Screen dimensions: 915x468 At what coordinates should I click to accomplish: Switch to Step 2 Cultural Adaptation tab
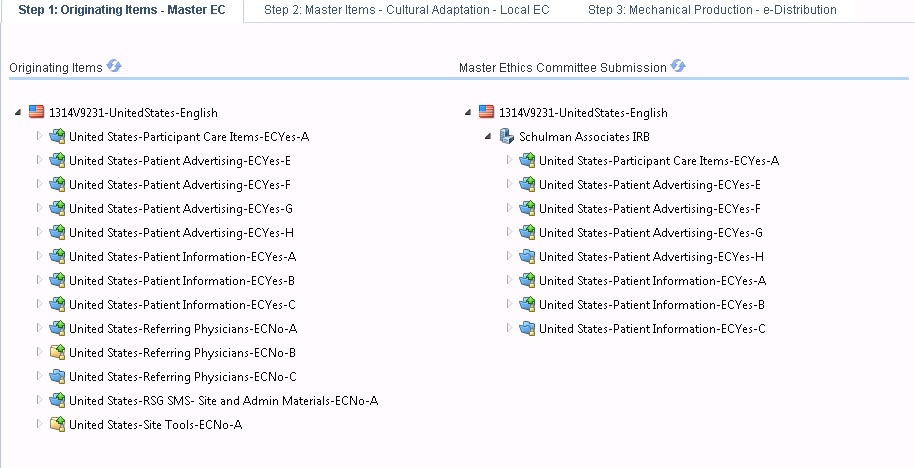click(408, 10)
